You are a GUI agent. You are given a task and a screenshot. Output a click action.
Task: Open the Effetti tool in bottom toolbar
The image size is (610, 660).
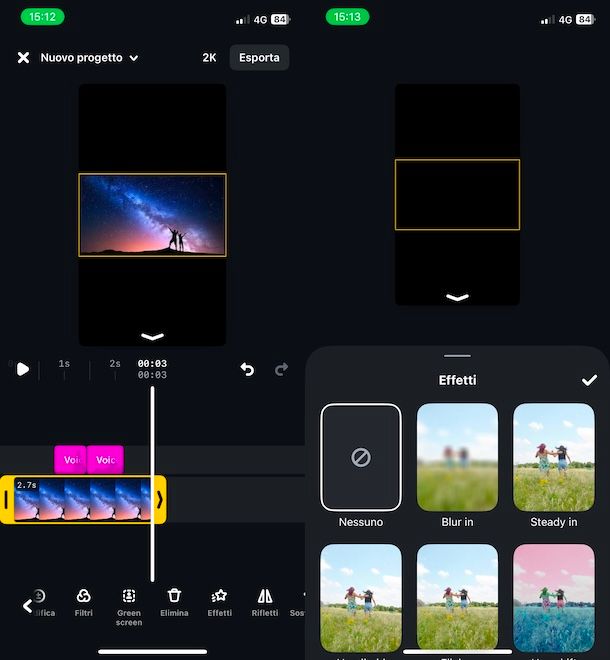219,601
